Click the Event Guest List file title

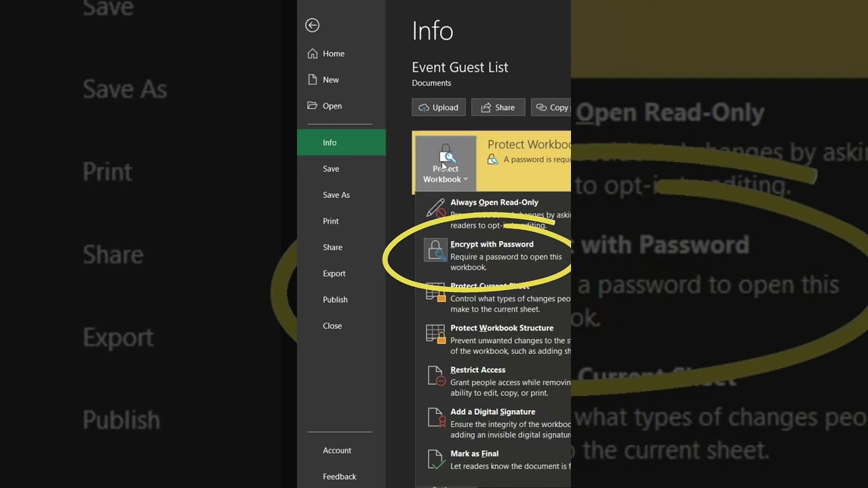460,67
